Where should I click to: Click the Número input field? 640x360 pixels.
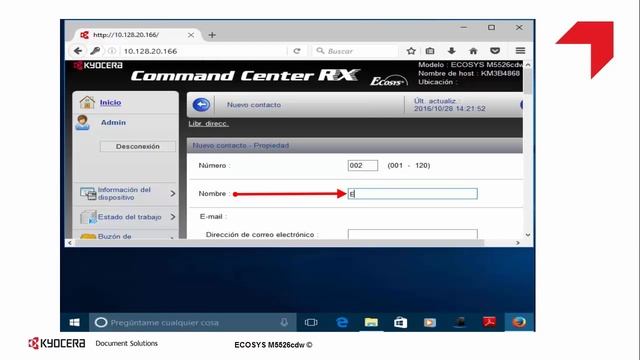coord(362,165)
